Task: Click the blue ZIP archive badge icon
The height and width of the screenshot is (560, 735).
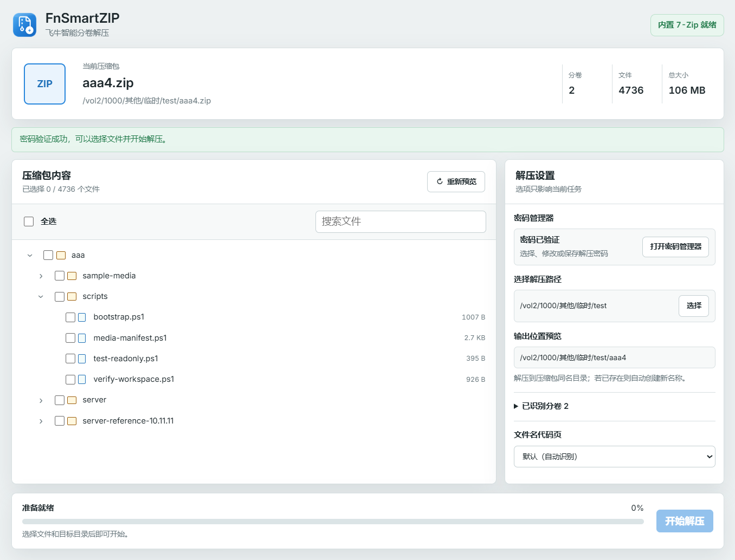Action: click(44, 84)
